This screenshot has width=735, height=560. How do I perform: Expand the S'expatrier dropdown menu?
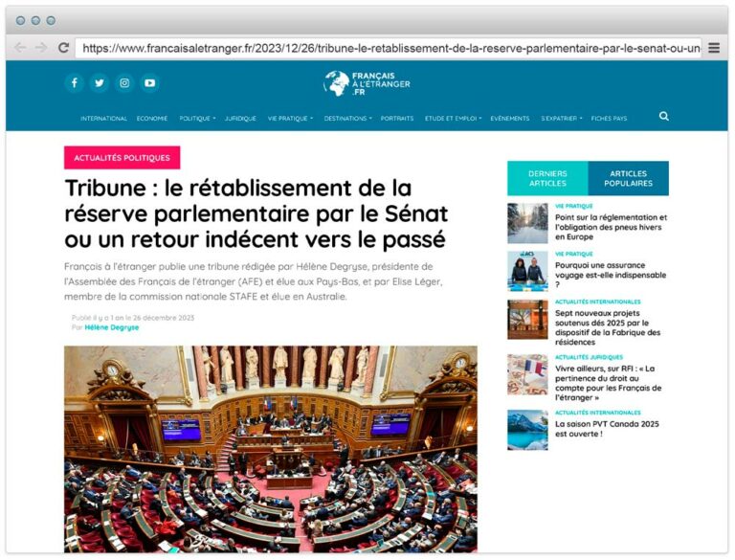tap(562, 118)
